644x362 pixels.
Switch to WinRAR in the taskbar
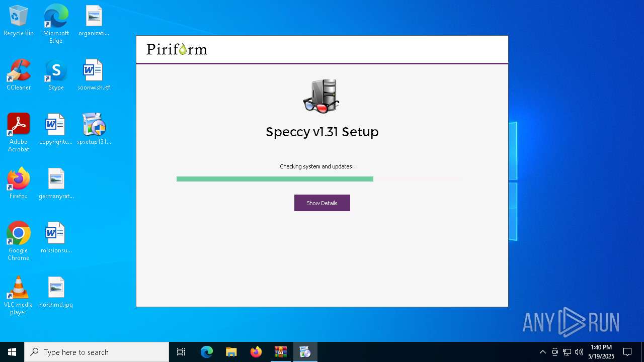(x=281, y=352)
